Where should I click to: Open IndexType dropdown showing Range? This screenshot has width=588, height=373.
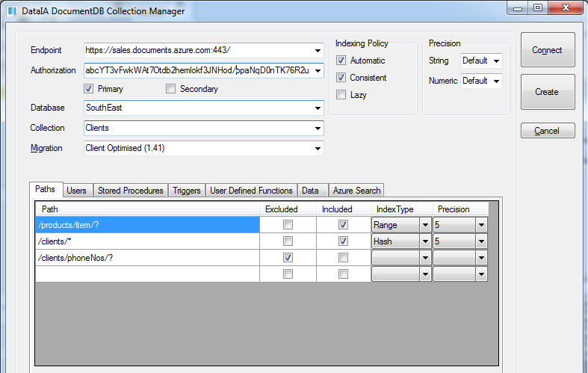(x=425, y=225)
